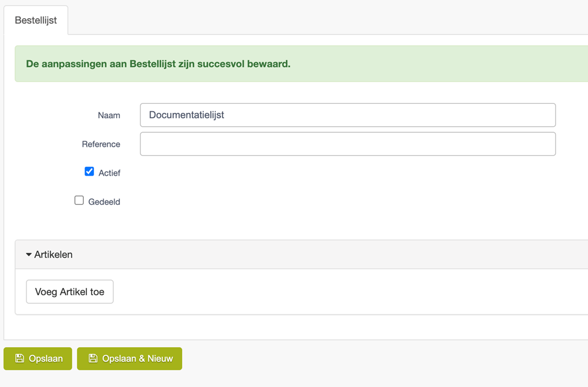Click the Naam input field
The height and width of the screenshot is (387, 588).
[347, 115]
